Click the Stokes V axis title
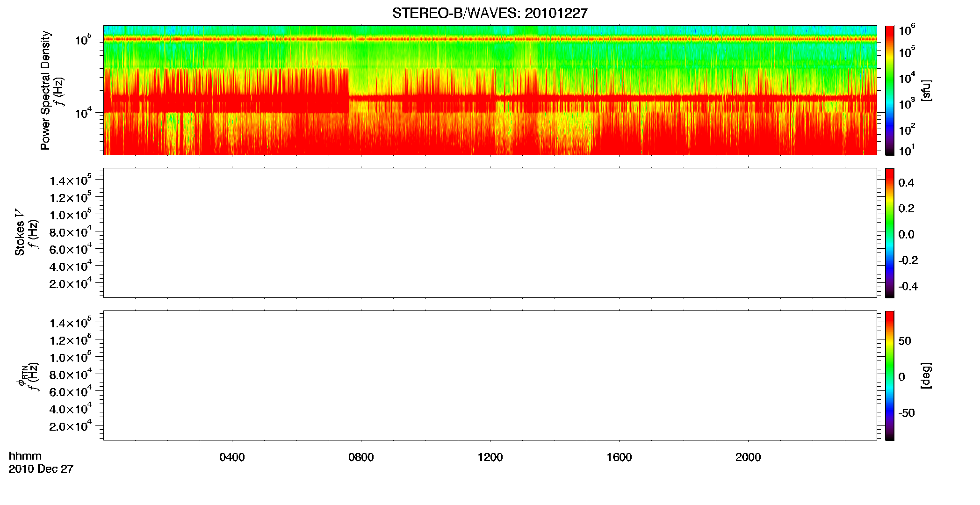 pyautogui.click(x=20, y=233)
